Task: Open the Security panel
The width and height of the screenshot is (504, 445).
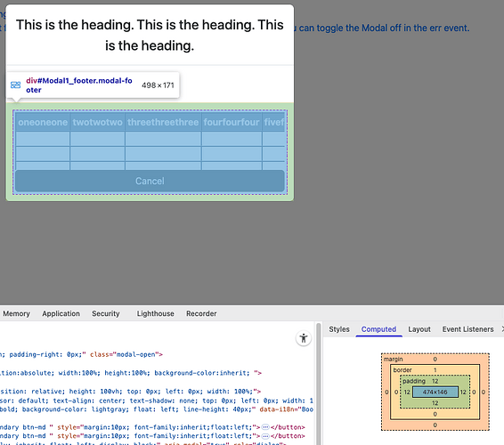Action: 106,313
